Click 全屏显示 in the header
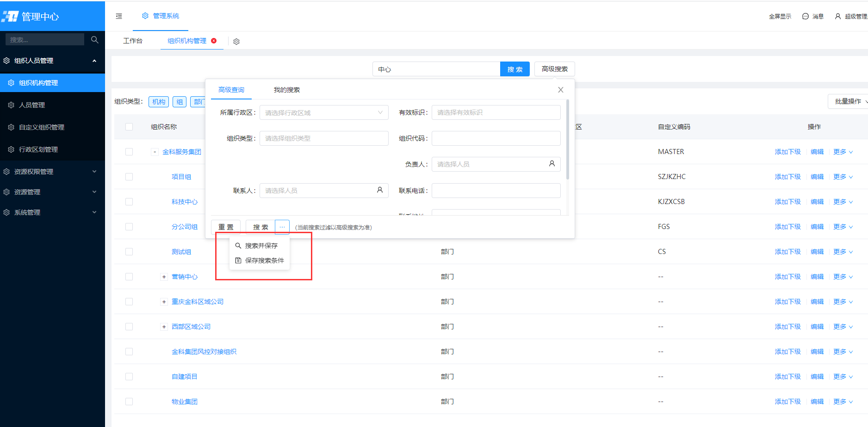The width and height of the screenshot is (868, 427). point(780,16)
